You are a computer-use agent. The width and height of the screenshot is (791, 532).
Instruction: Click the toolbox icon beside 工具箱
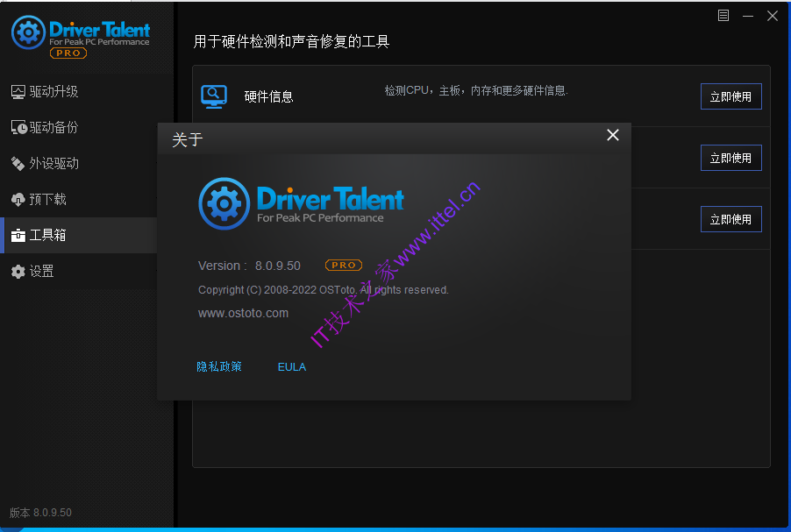click(18, 236)
